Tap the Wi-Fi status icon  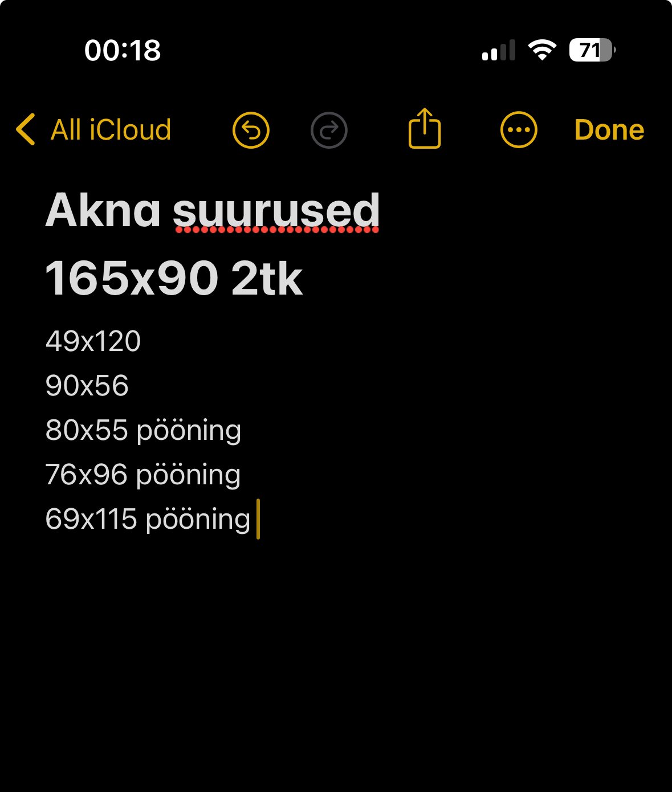542,50
